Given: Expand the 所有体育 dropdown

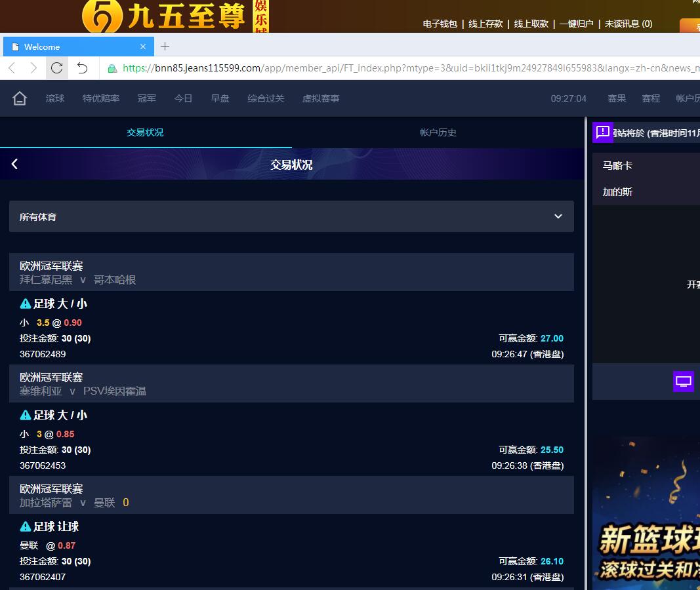Looking at the screenshot, I should 291,216.
